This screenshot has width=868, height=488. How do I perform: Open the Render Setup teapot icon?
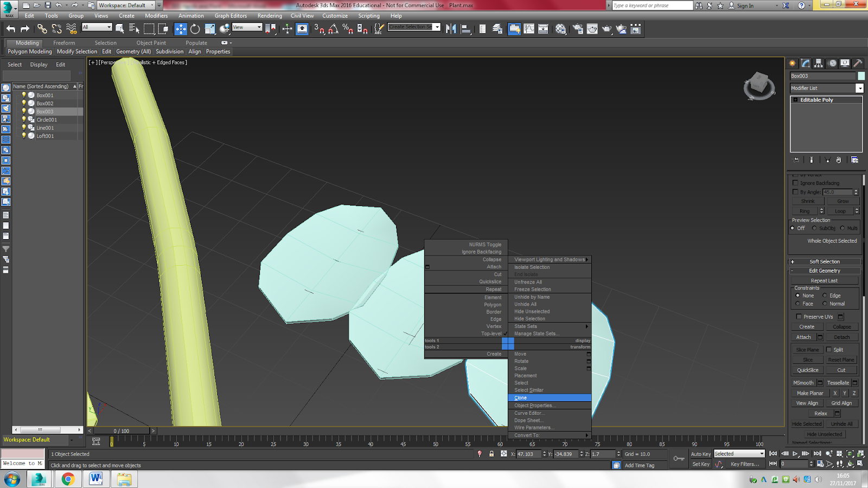[578, 29]
